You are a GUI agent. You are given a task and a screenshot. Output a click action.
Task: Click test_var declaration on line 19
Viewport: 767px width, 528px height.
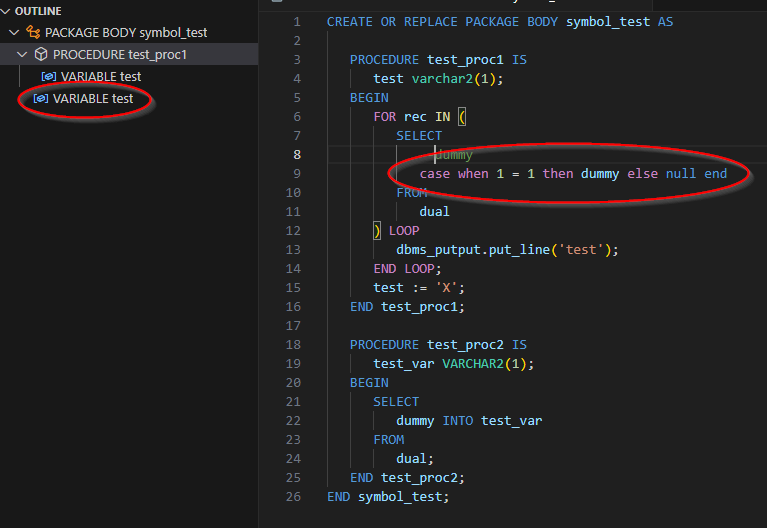[x=404, y=364]
